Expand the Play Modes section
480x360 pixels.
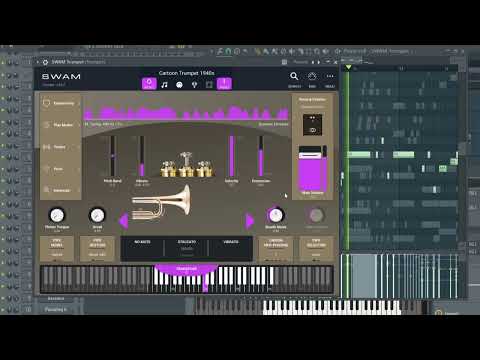tap(61, 125)
